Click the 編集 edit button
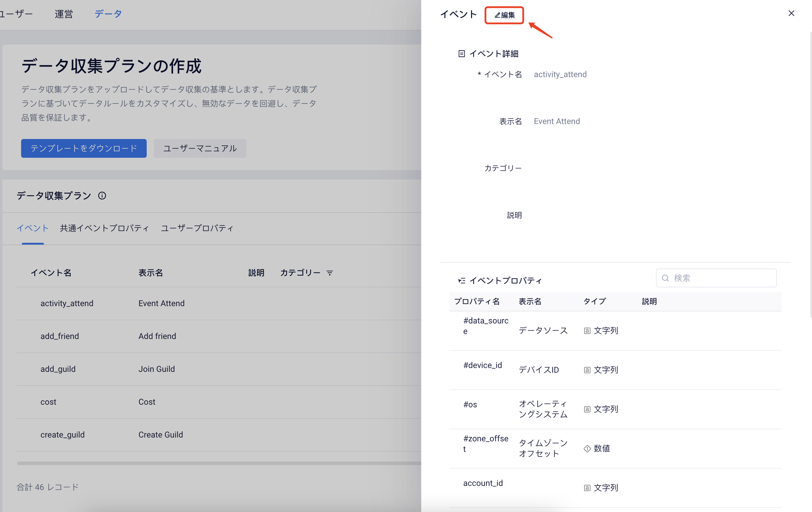 pos(504,15)
